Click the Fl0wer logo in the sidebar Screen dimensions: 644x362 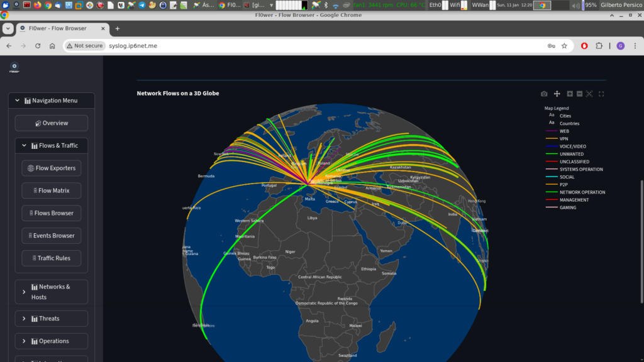pos(14,67)
